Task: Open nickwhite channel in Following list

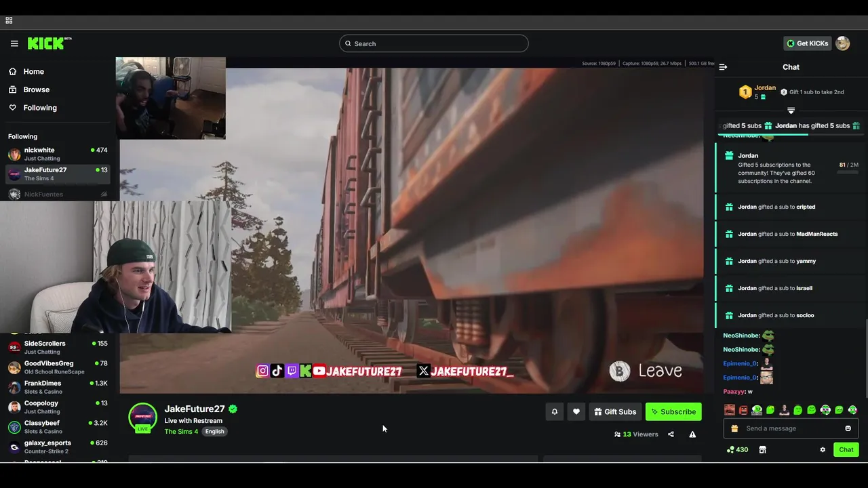Action: [58, 154]
